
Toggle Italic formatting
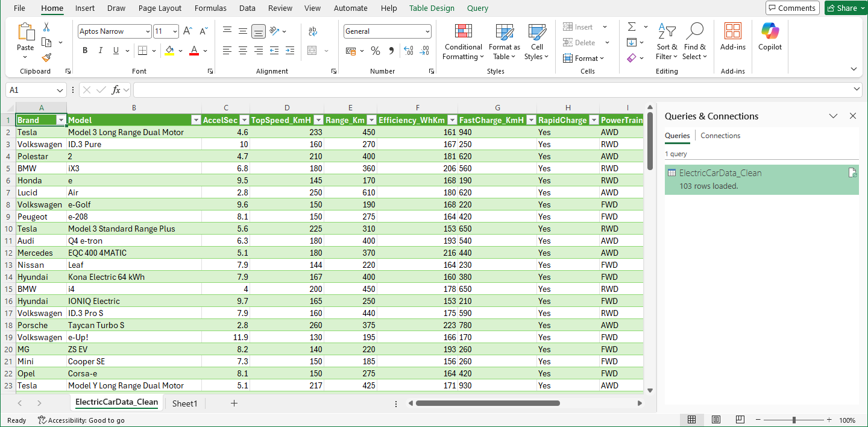[x=101, y=51]
